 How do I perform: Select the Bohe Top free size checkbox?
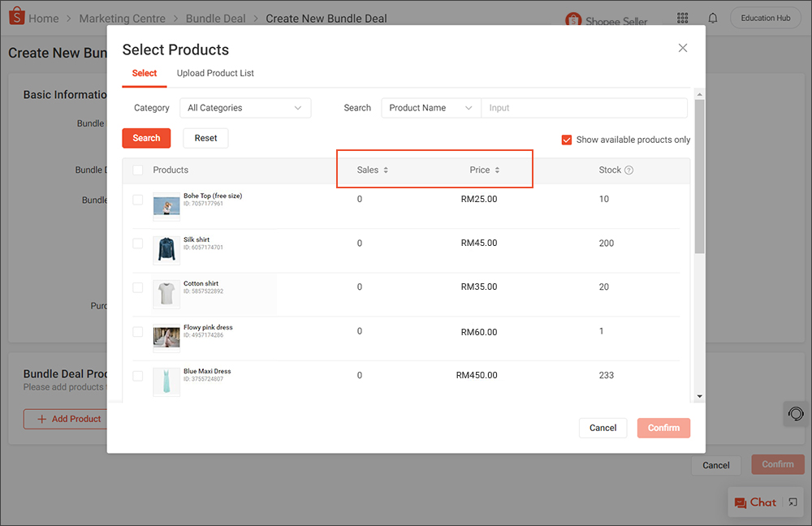point(137,199)
